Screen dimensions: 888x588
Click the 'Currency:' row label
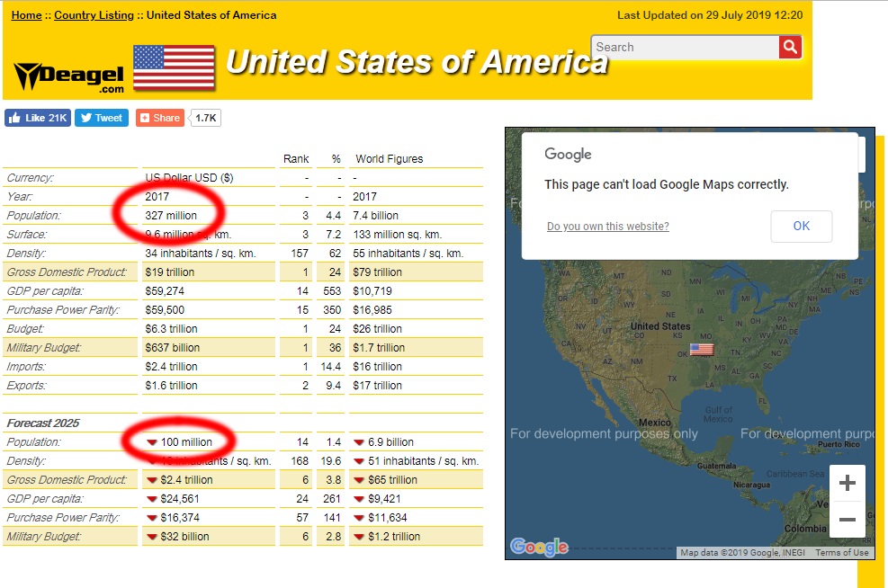coord(30,178)
